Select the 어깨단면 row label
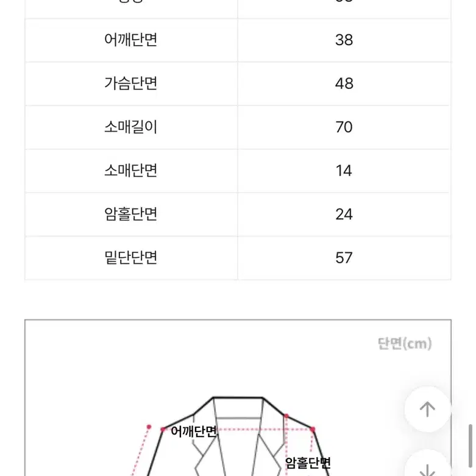Screen dimensions: 476x476 tap(131, 40)
